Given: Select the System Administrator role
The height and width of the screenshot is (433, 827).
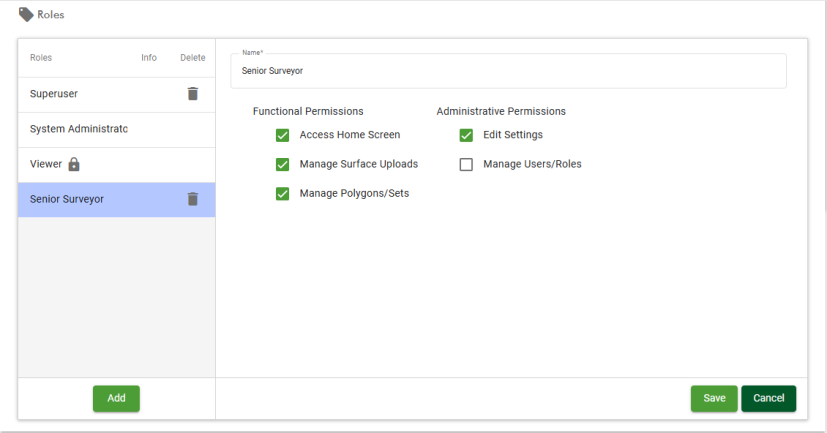Looking at the screenshot, I should [79, 129].
